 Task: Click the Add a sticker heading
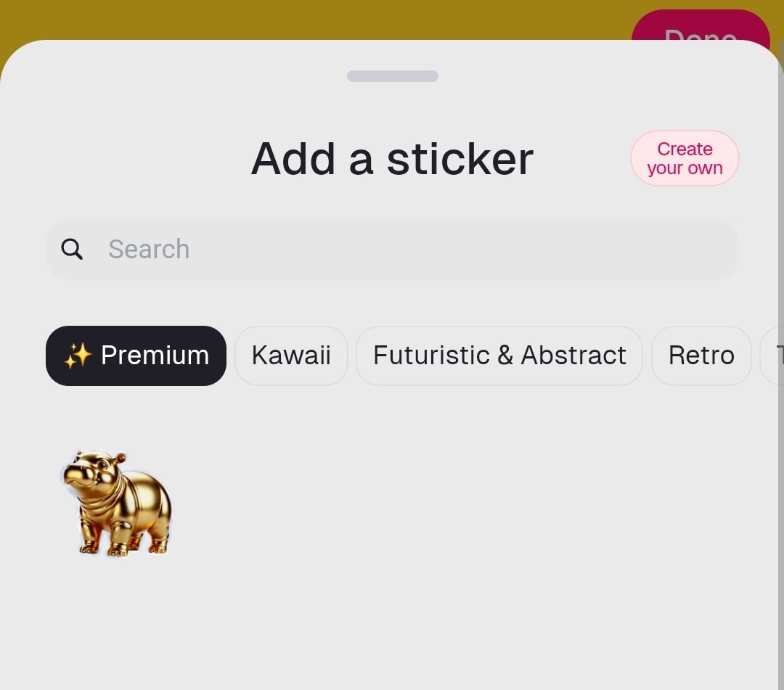[393, 159]
